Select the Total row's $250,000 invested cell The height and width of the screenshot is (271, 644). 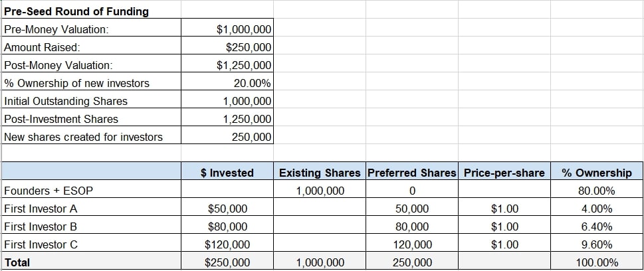[x=229, y=262]
